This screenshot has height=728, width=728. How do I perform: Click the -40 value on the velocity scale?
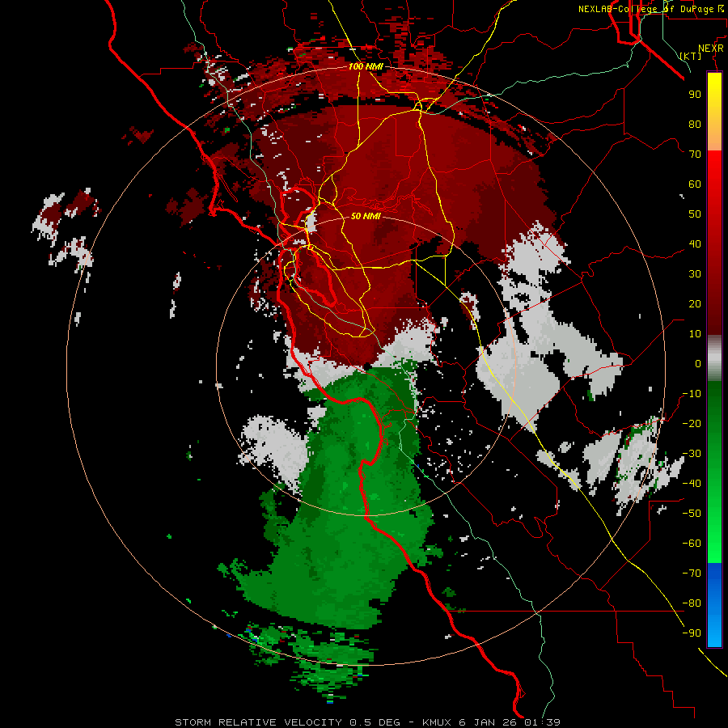pos(692,484)
